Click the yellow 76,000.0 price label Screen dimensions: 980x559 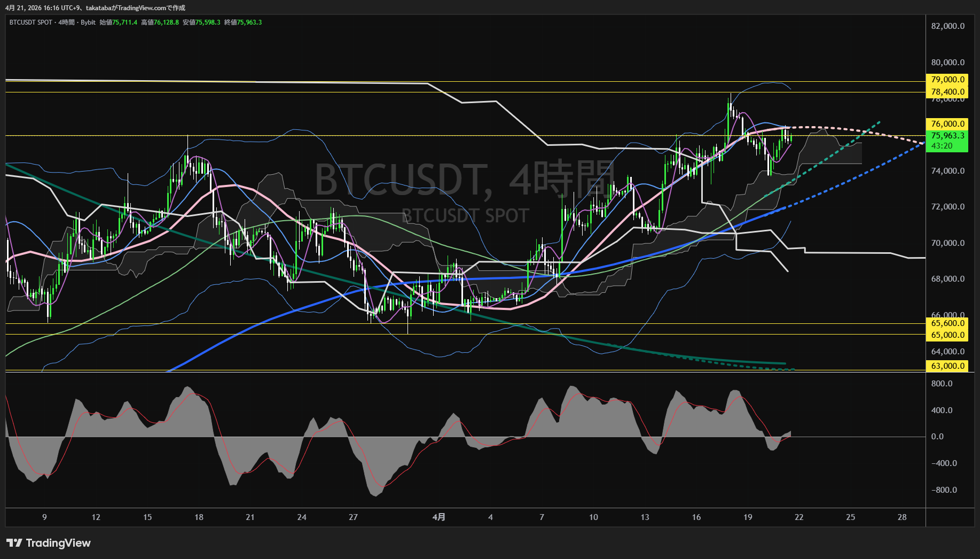(947, 124)
